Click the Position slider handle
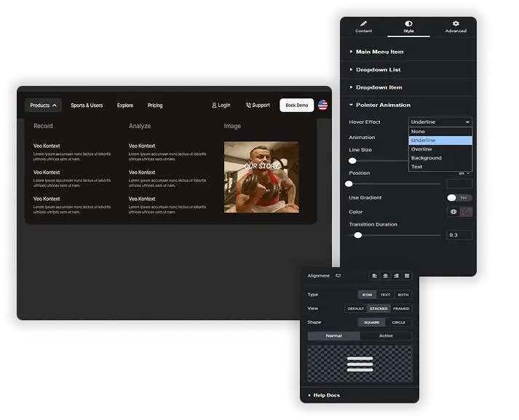This screenshot has width=519, height=420. [349, 183]
